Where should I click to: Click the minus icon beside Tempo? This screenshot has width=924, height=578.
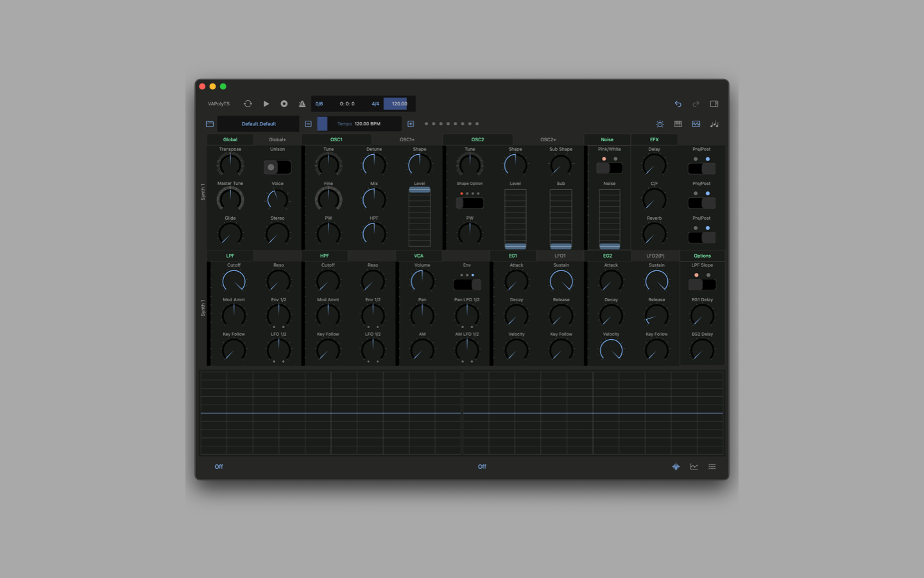(x=309, y=124)
